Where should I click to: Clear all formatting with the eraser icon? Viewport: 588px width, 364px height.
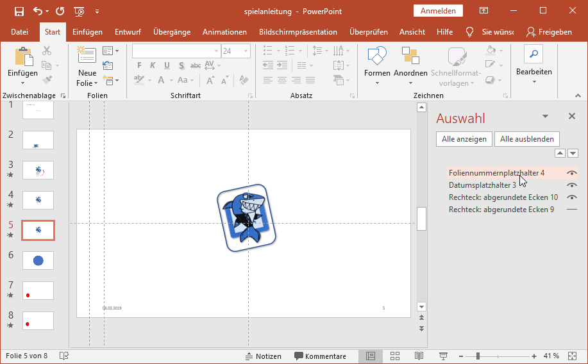244,80
